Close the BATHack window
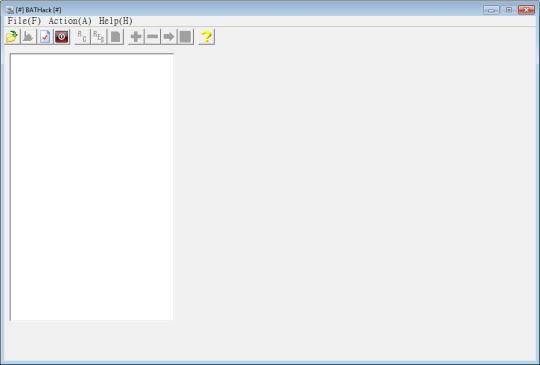540x365 pixels. (x=527, y=10)
